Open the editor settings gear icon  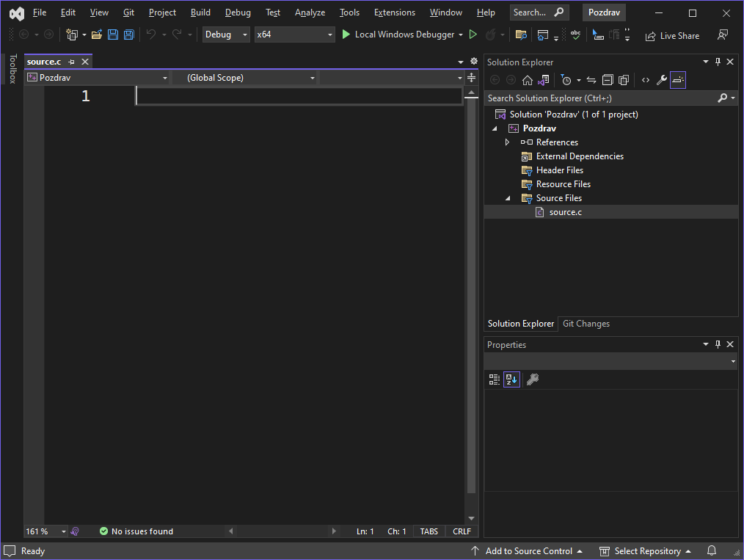pyautogui.click(x=473, y=61)
